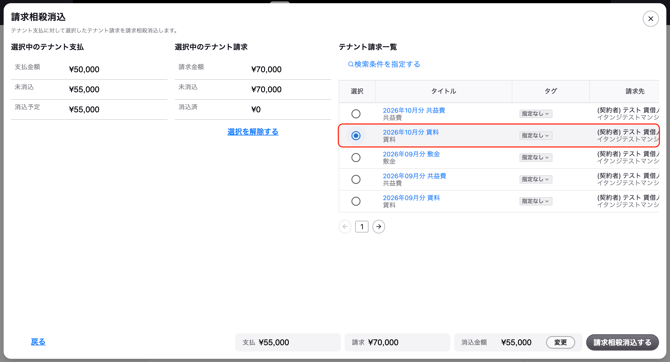Click the 選択 column header

pyautogui.click(x=357, y=91)
